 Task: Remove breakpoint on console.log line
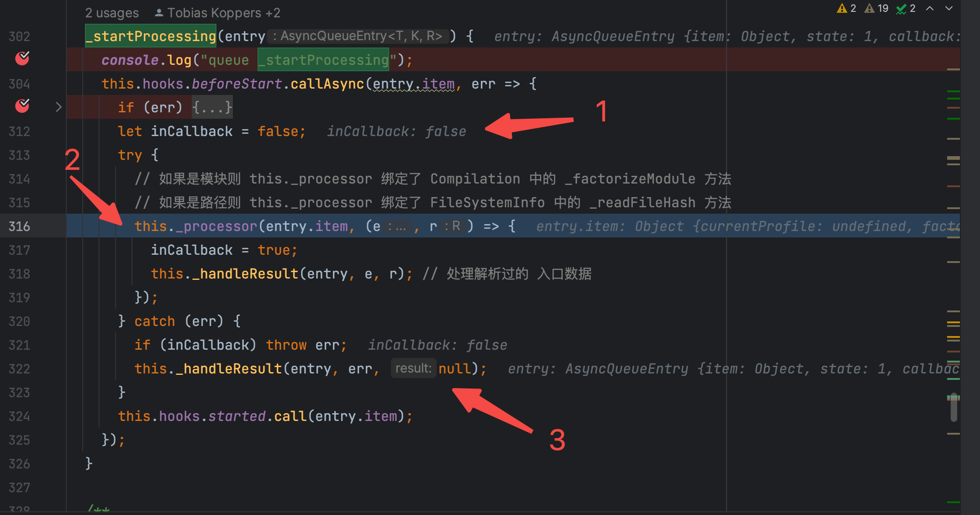click(x=22, y=59)
